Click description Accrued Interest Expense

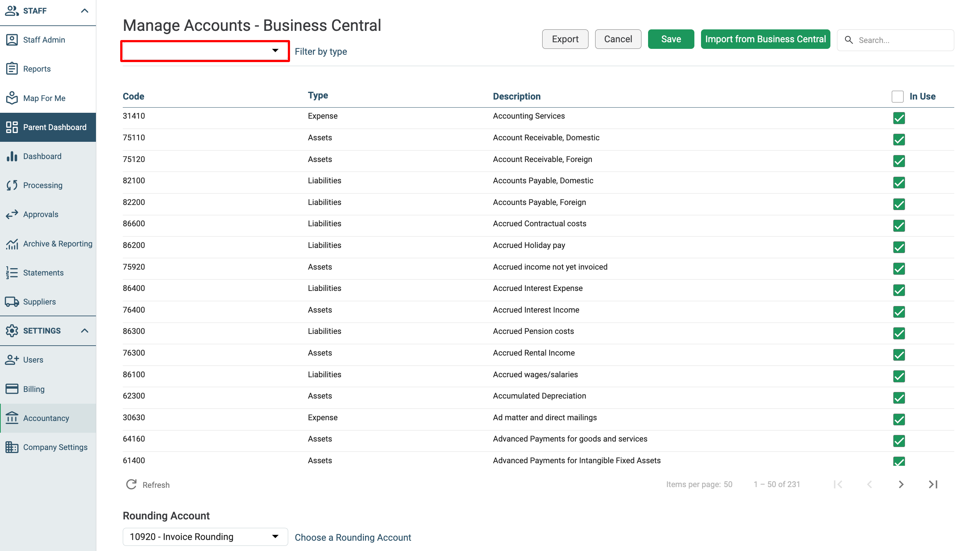point(537,288)
